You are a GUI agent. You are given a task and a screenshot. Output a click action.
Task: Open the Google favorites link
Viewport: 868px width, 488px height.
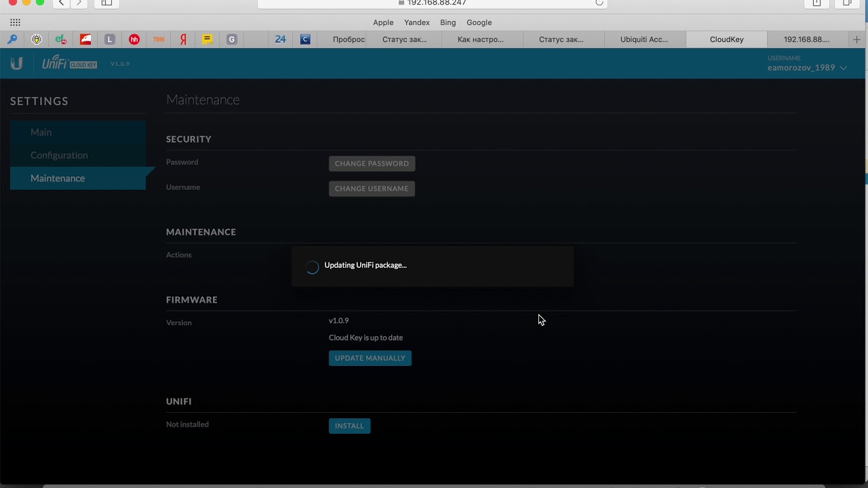[479, 22]
